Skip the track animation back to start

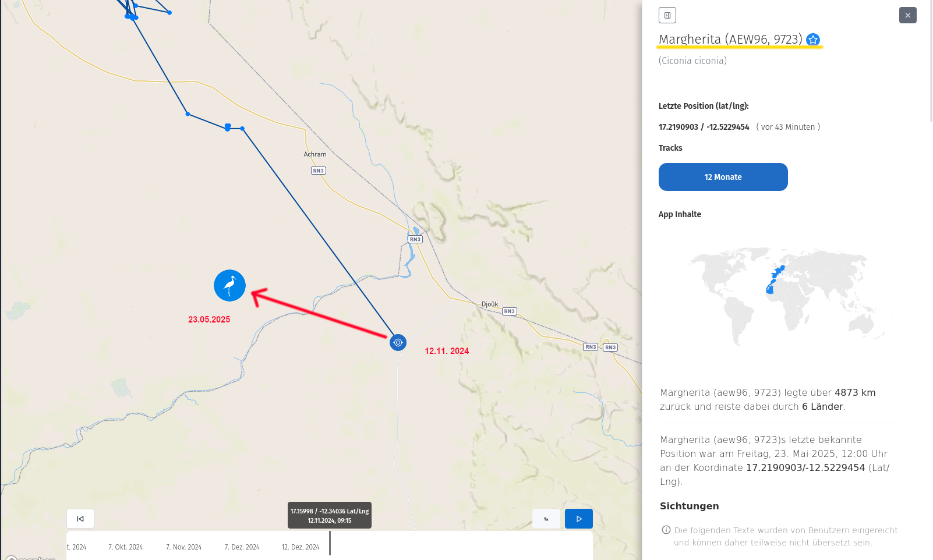click(80, 519)
